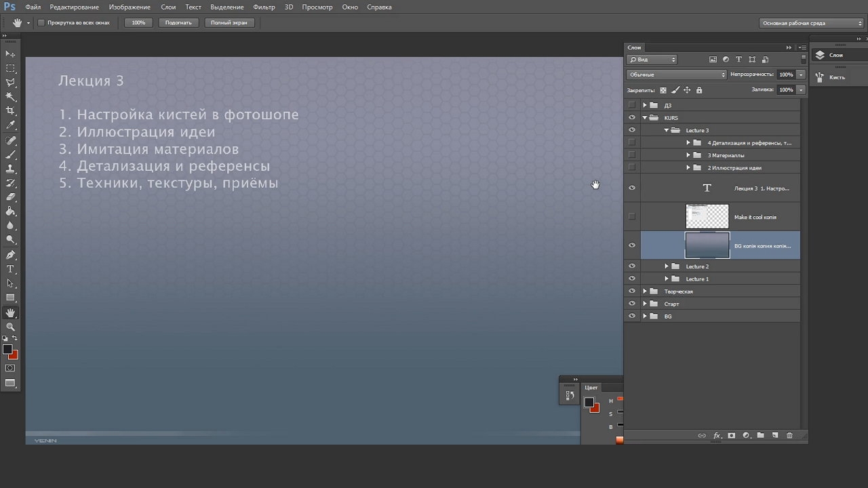
Task: Hide the Творческая layer group
Action: click(x=632, y=291)
